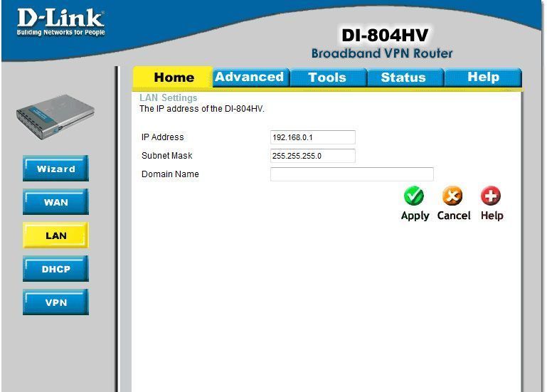Screen dimensions: 547x392
Task: Click the 'Subnet Mask' label
Action: coord(166,156)
